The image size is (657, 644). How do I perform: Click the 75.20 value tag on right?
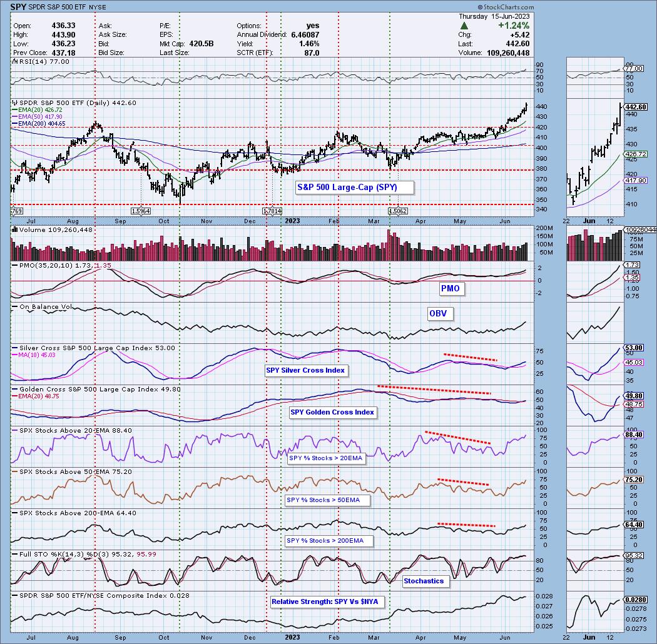pos(633,480)
